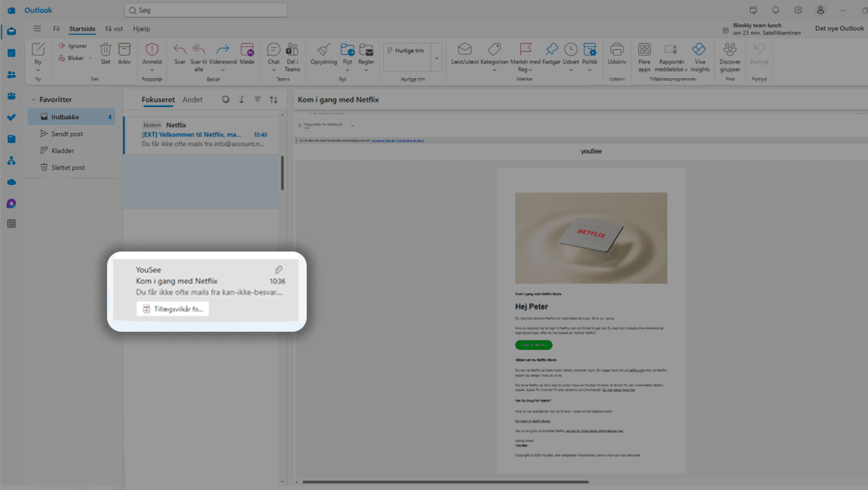The height and width of the screenshot is (490, 868).
Task: Print with the Udskriv button
Action: [617, 53]
